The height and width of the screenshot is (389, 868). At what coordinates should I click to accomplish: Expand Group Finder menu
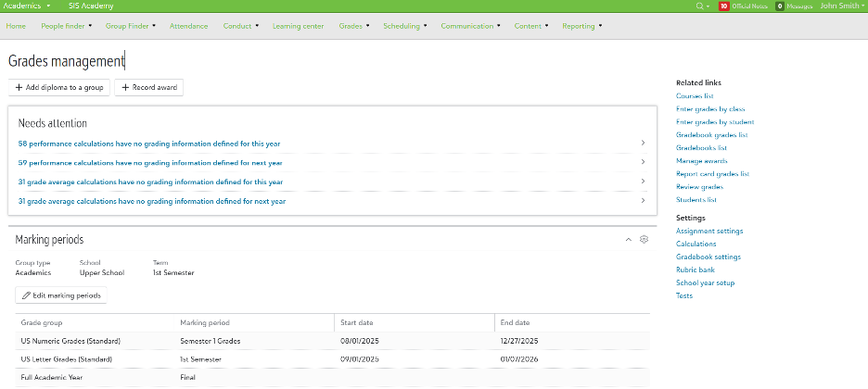point(131,26)
